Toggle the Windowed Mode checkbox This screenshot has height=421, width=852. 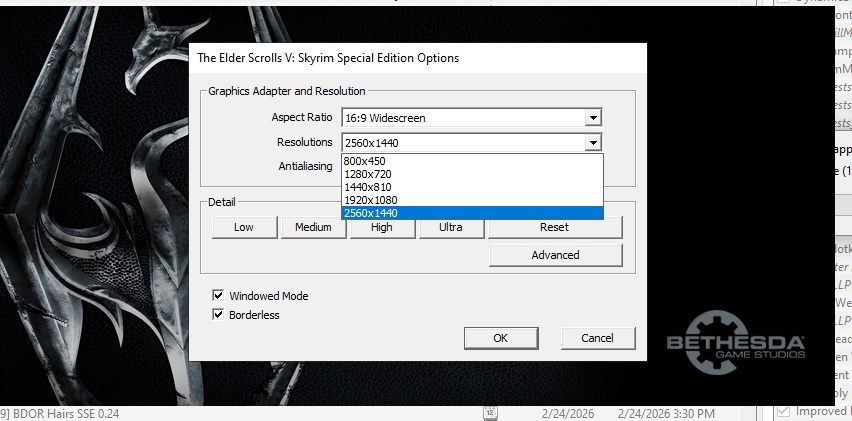click(218, 296)
